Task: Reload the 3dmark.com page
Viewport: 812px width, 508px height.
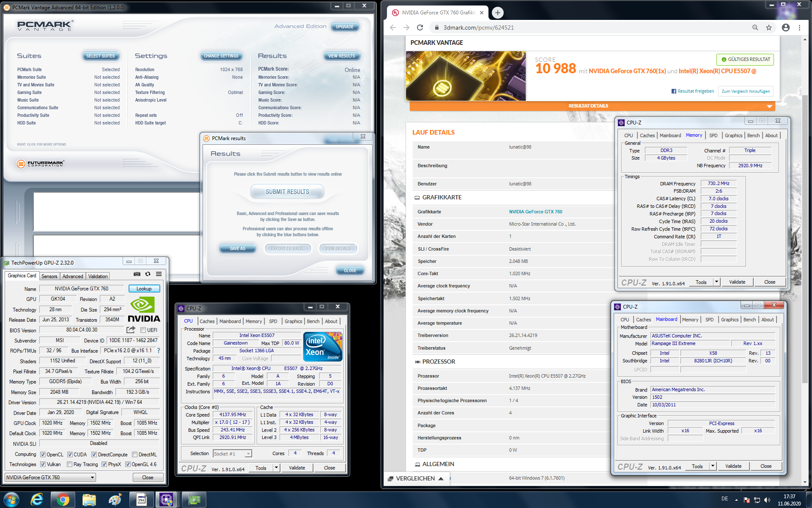Action: click(x=420, y=28)
